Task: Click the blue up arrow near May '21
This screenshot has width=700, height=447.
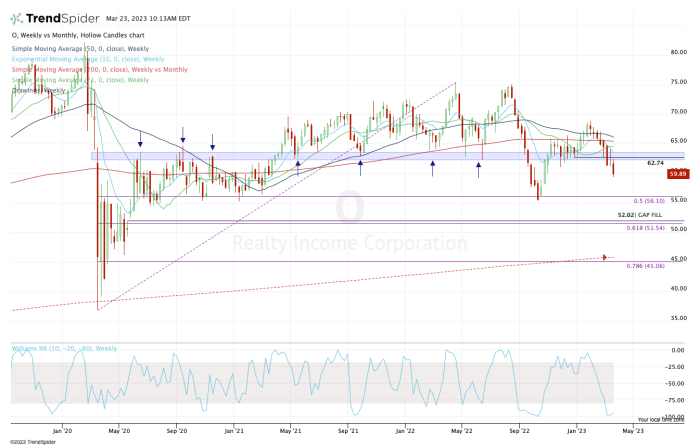Action: [298, 163]
